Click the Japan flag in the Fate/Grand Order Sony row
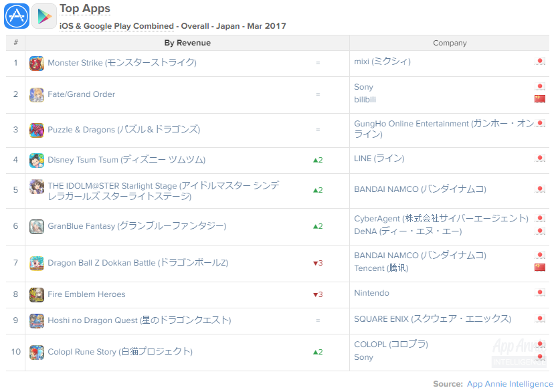The height and width of the screenshot is (392, 558). (540, 86)
